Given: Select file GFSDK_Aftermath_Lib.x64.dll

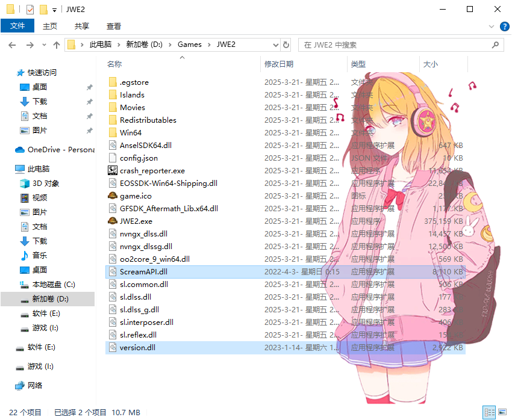Looking at the screenshot, I should coord(169,208).
